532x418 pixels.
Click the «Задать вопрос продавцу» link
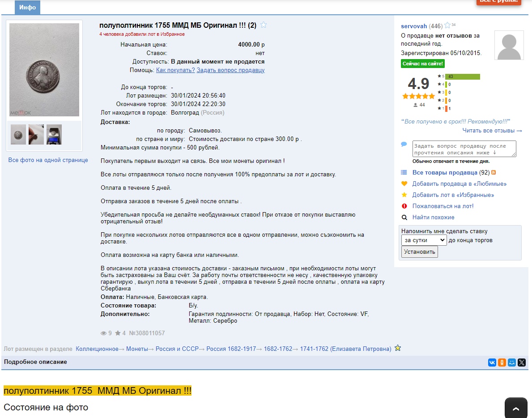(230, 70)
